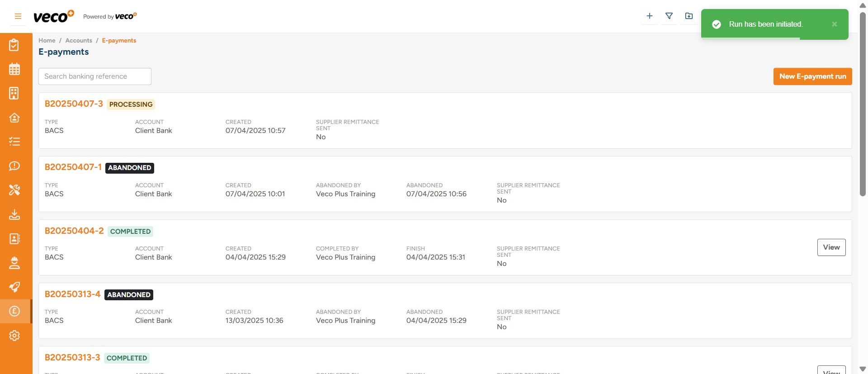The height and width of the screenshot is (374, 868).
Task: Click the New E-payment run button
Action: [812, 76]
